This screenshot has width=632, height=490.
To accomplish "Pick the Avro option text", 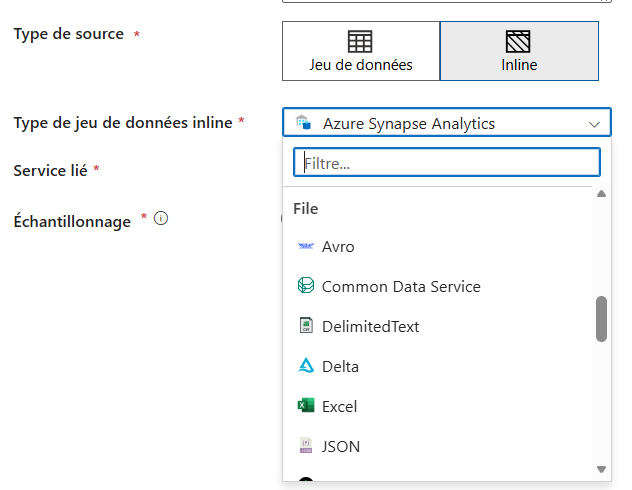I will 338,246.
